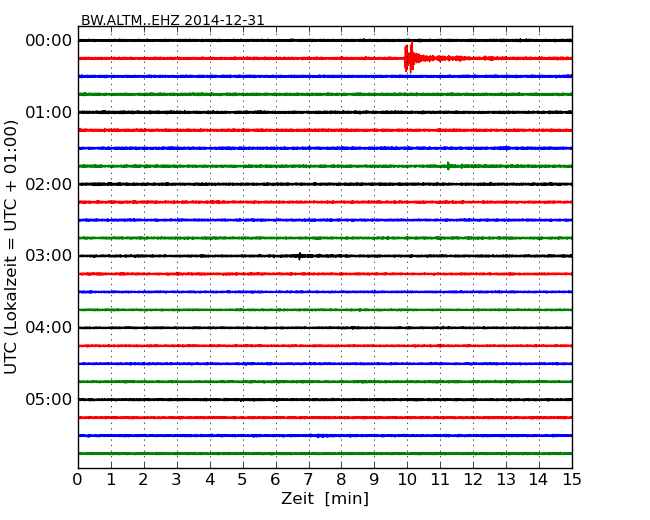Click the 15 tick label on the Zeit axis
This screenshot has height=520, width=650.
coord(572,480)
